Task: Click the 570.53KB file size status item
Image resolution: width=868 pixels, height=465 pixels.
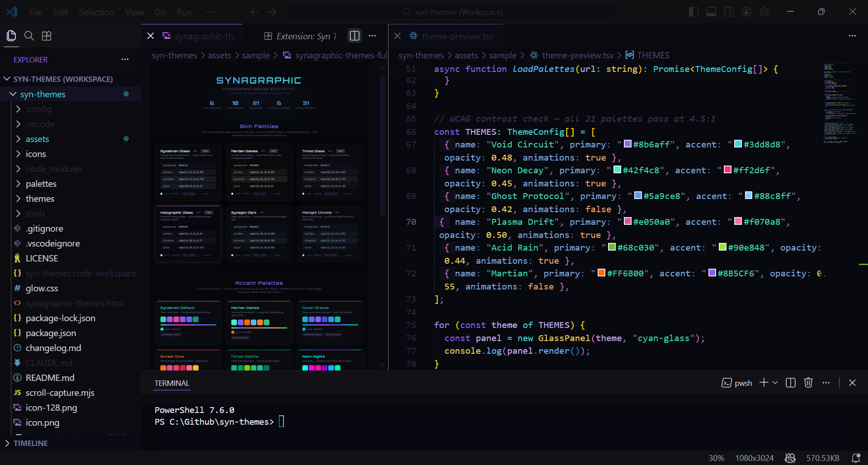Action: (823, 458)
